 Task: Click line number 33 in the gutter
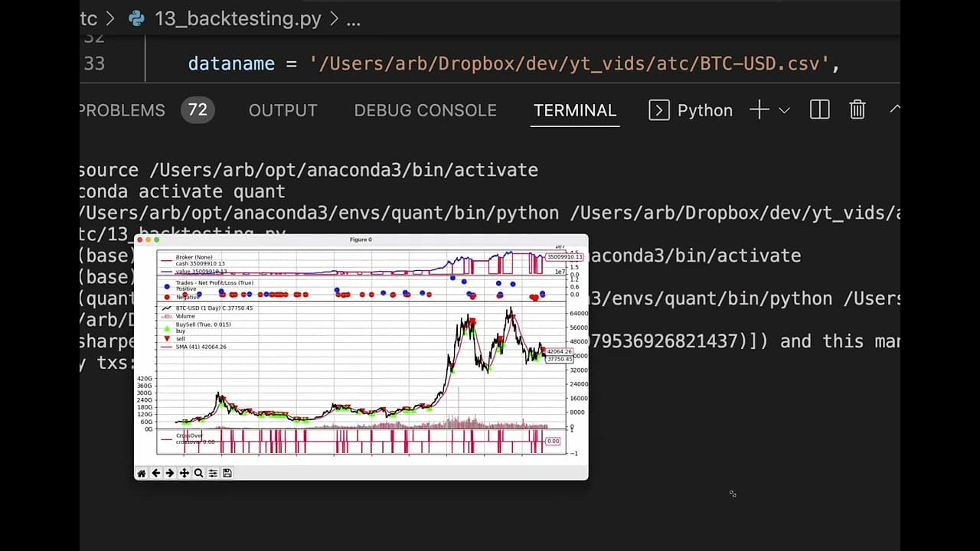pyautogui.click(x=94, y=64)
